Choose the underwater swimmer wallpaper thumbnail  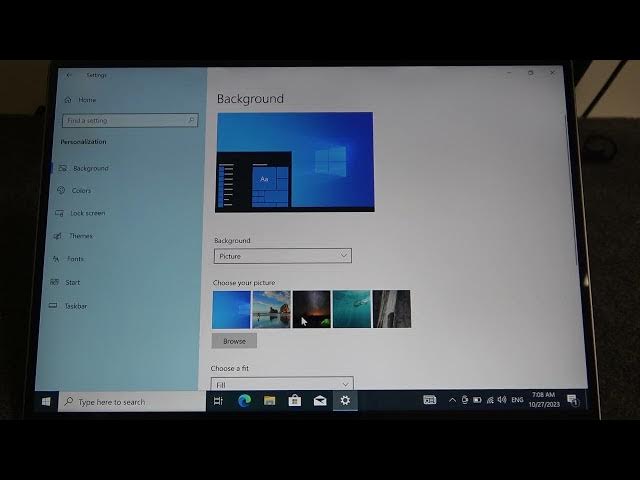pos(351,309)
